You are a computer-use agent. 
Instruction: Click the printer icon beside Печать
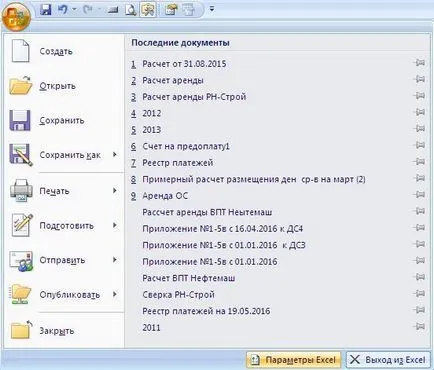(21, 190)
